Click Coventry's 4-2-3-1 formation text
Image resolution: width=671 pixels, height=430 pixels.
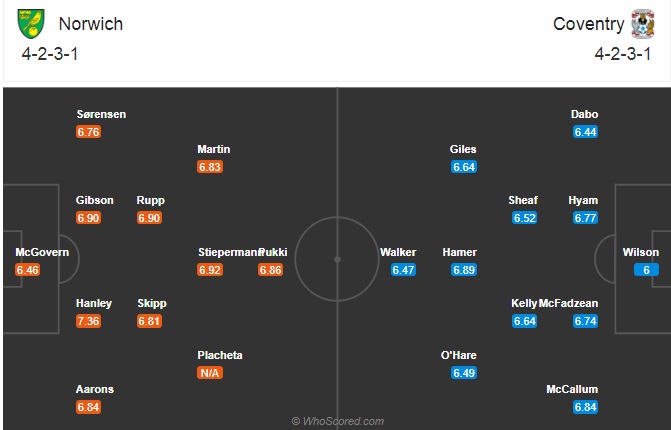623,54
